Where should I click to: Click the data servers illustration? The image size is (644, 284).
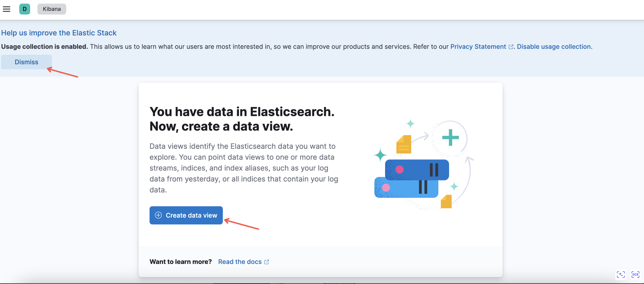click(411, 179)
